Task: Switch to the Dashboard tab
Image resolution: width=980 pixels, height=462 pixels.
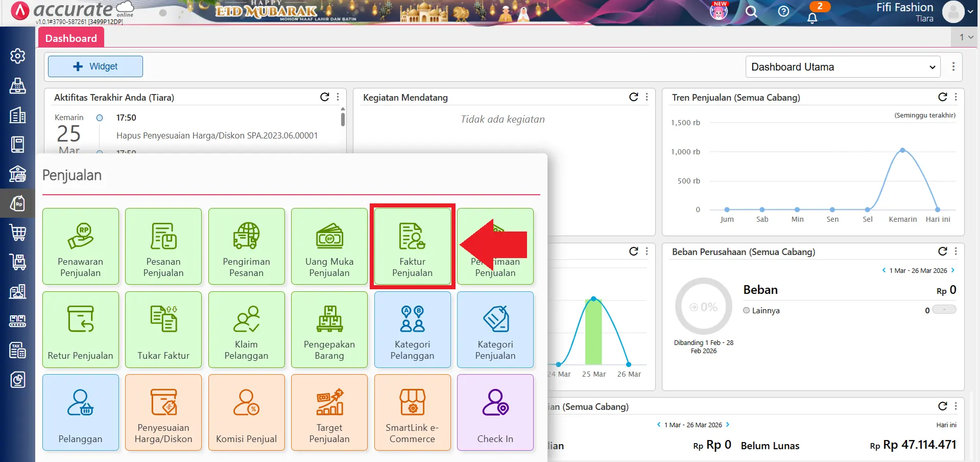Action: (71, 38)
